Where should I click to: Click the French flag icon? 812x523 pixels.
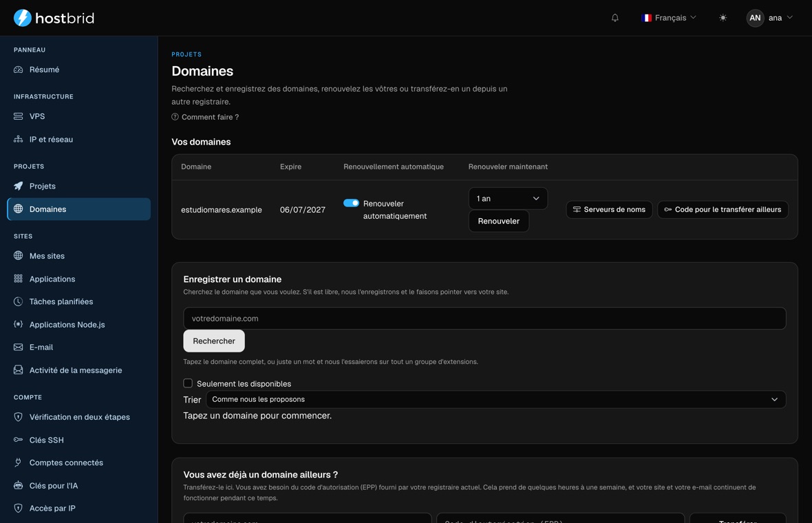(646, 18)
